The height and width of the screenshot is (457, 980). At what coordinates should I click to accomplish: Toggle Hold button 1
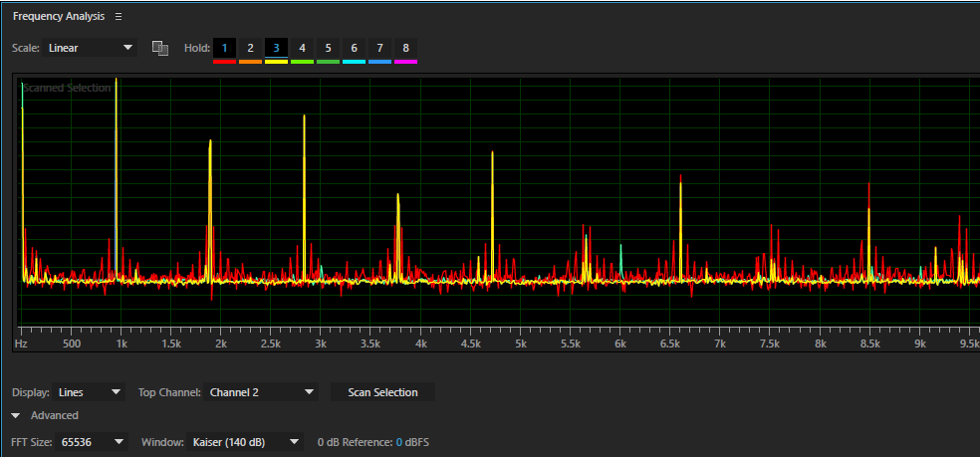224,48
